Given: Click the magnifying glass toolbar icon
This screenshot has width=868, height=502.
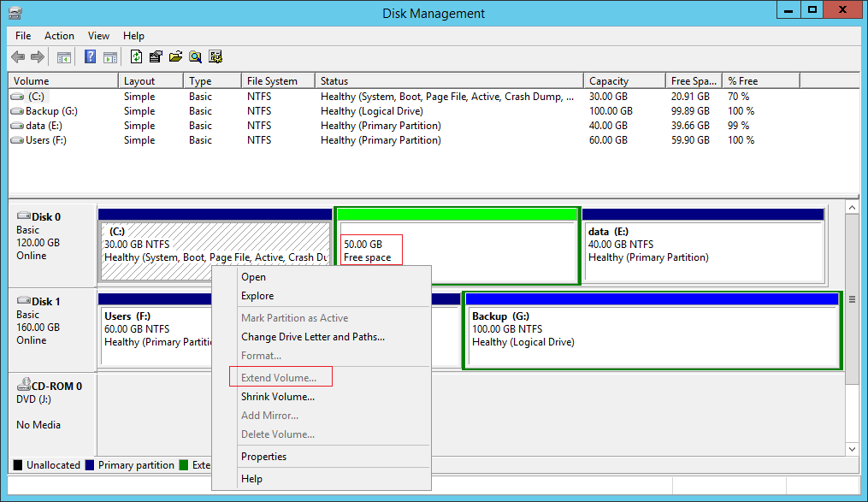Looking at the screenshot, I should (196, 56).
